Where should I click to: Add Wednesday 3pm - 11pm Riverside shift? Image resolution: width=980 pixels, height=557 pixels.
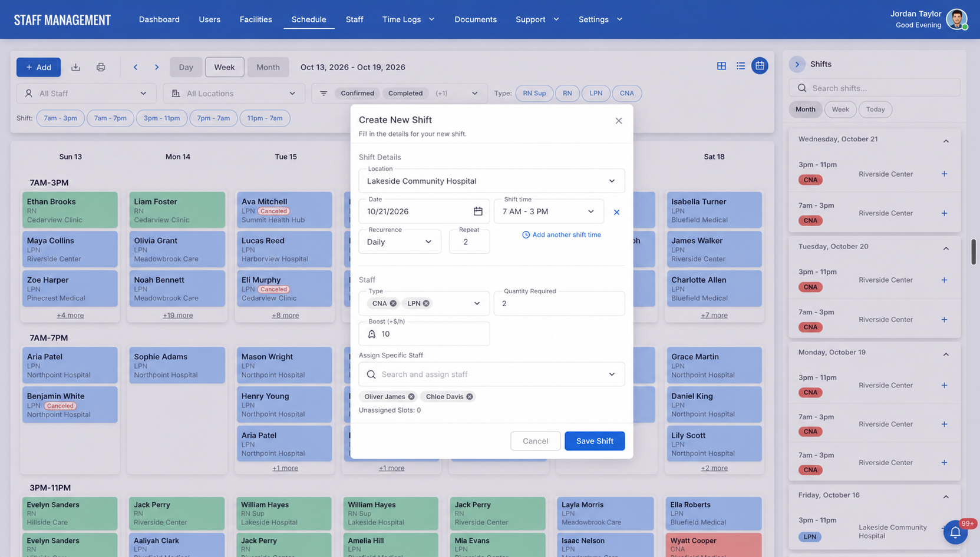944,174
